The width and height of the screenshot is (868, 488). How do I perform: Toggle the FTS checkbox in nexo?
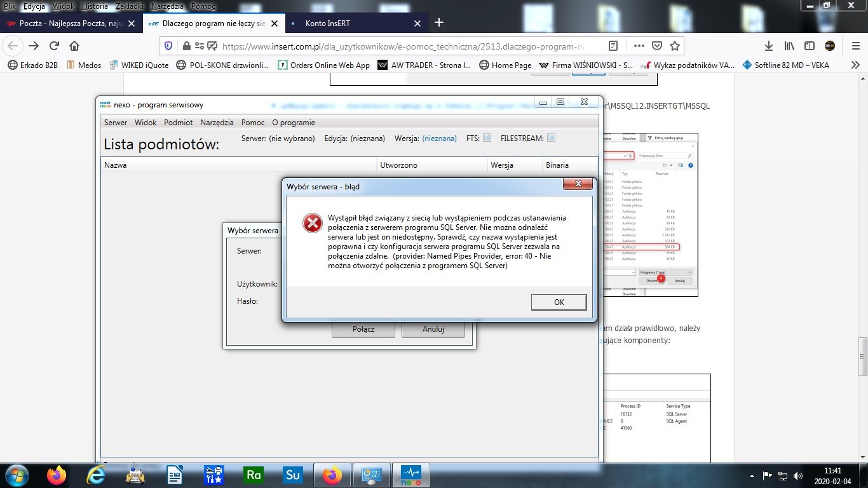(x=486, y=137)
